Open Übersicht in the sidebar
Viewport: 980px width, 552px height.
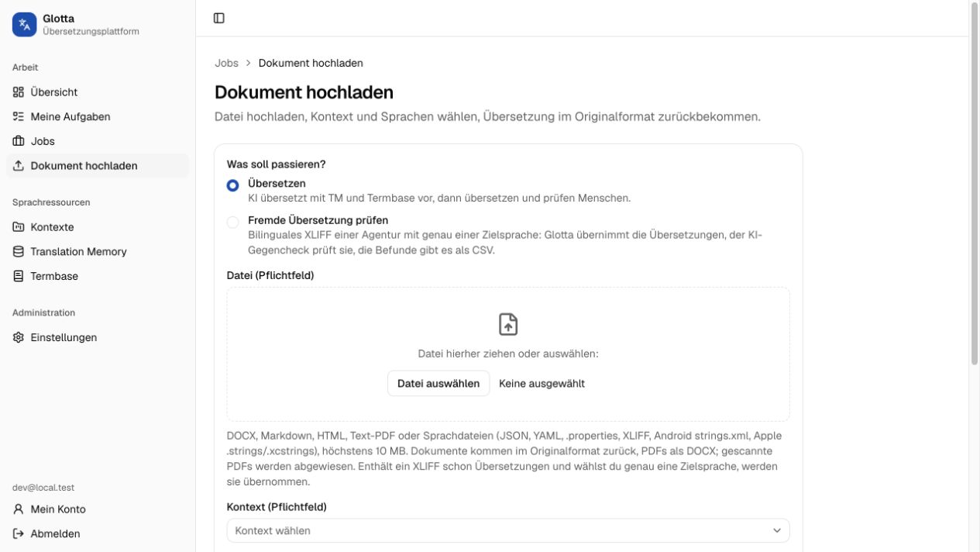[98, 92]
